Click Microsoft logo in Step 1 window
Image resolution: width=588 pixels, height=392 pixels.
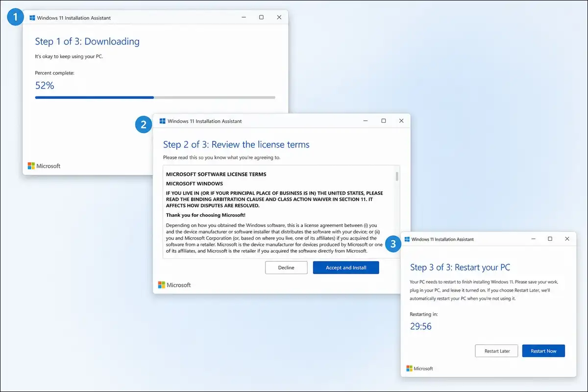(44, 166)
